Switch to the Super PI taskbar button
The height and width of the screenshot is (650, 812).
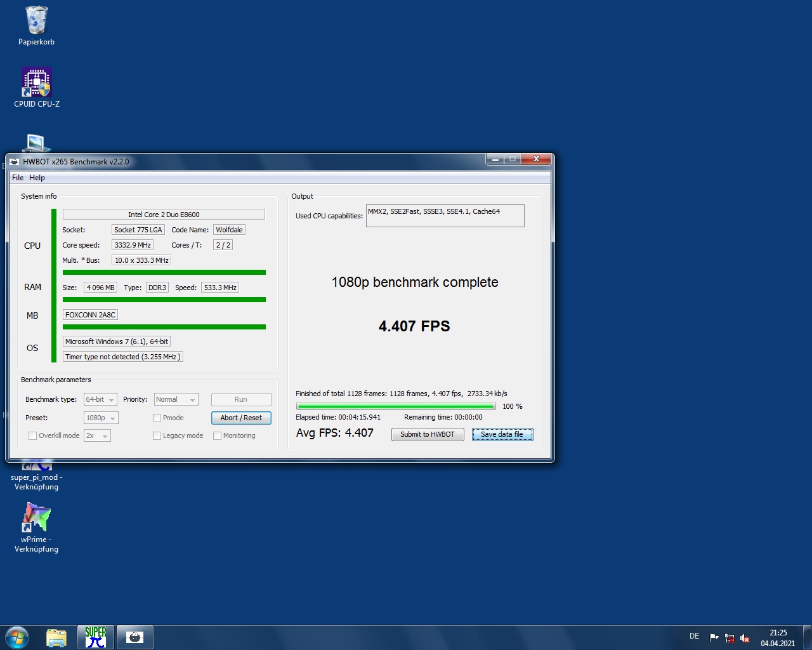click(x=96, y=637)
